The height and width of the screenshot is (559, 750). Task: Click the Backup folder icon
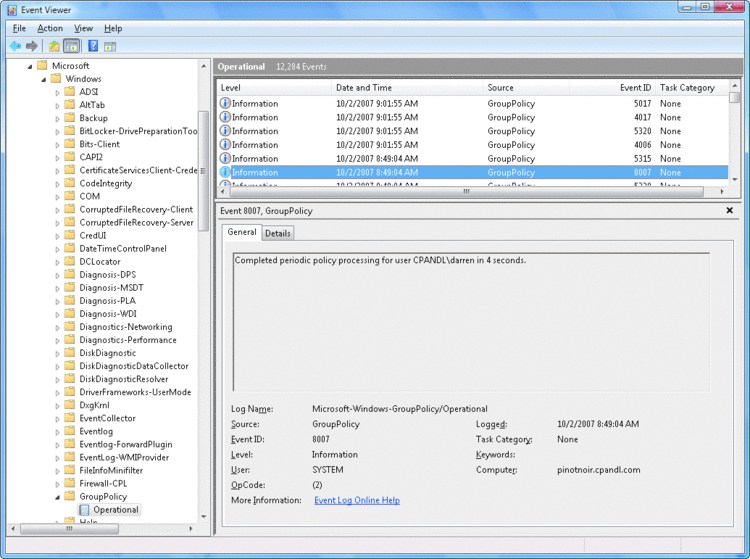(x=70, y=118)
